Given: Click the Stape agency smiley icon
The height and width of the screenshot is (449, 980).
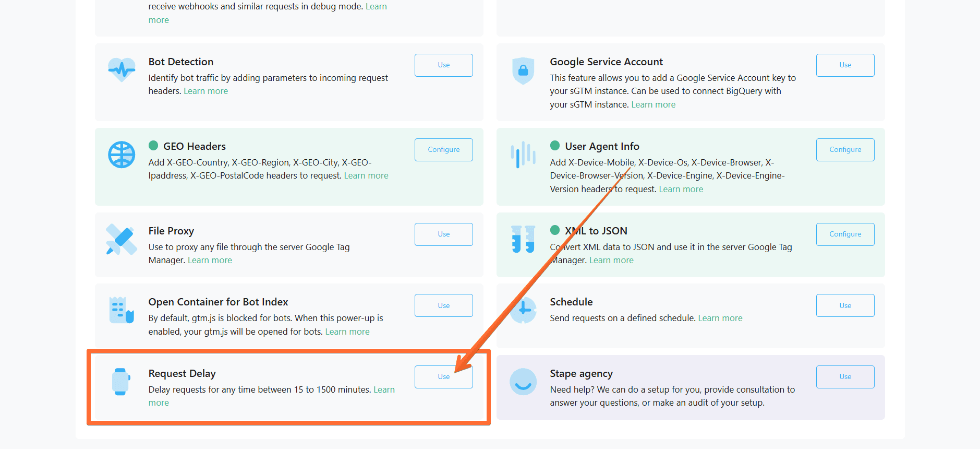Looking at the screenshot, I should point(523,382).
